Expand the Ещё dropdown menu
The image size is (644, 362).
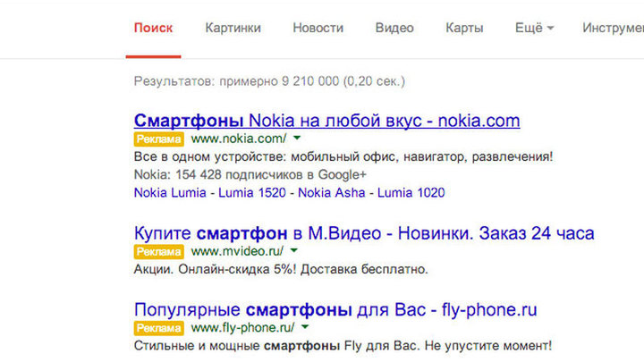tap(534, 28)
